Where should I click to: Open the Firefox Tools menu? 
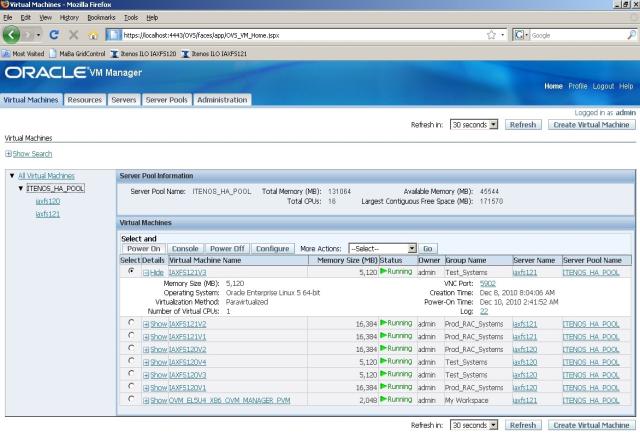pos(131,18)
